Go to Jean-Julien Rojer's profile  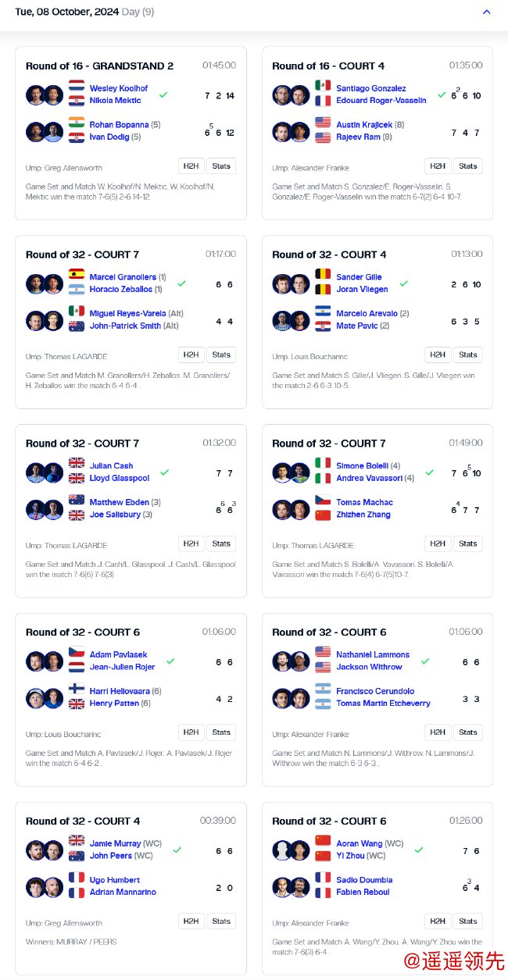tap(122, 667)
